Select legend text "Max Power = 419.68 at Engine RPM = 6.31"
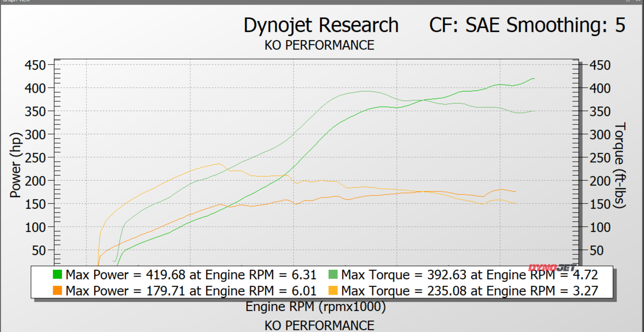This screenshot has width=644, height=332. (191, 275)
